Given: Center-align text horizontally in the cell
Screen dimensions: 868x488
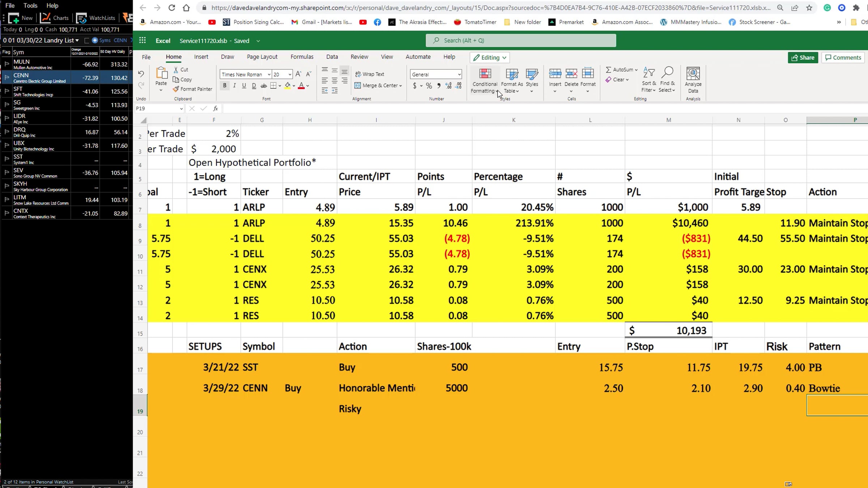Looking at the screenshot, I should pyautogui.click(x=335, y=80).
